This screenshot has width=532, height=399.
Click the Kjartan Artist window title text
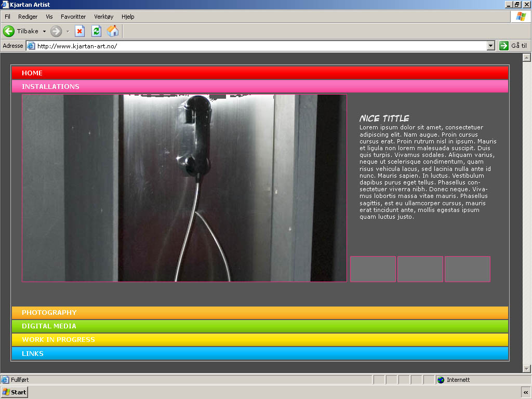[30, 4]
